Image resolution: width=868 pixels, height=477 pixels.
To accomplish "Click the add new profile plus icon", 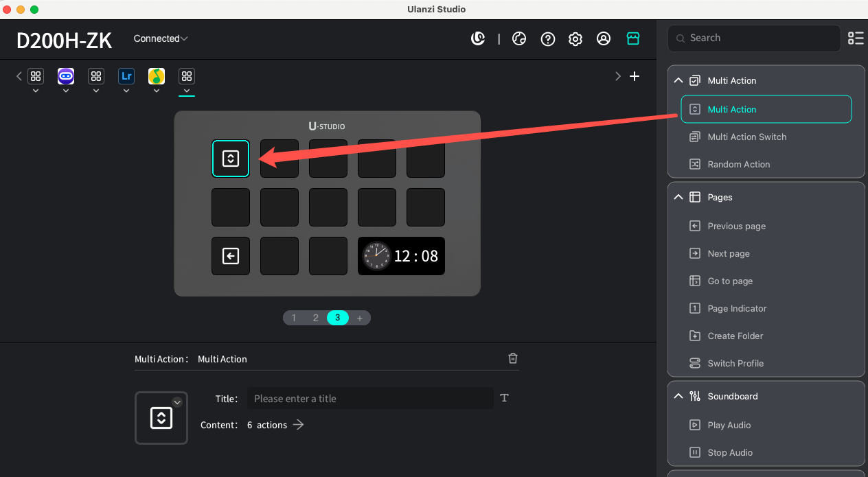I will (635, 76).
